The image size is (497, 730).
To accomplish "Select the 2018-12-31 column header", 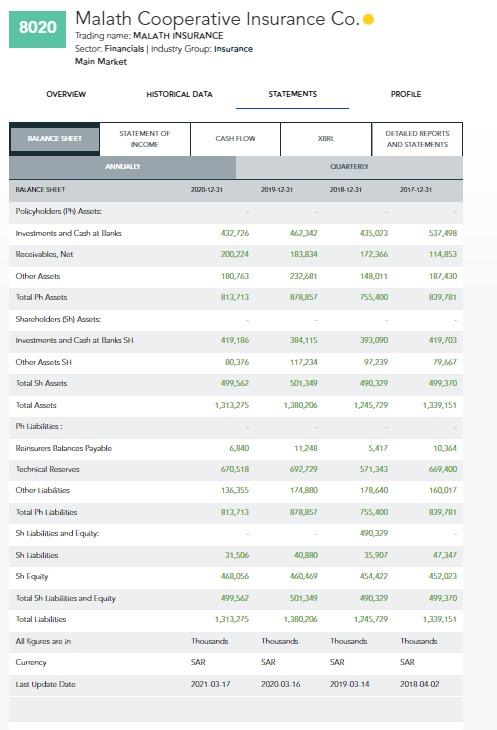I will click(x=346, y=189).
